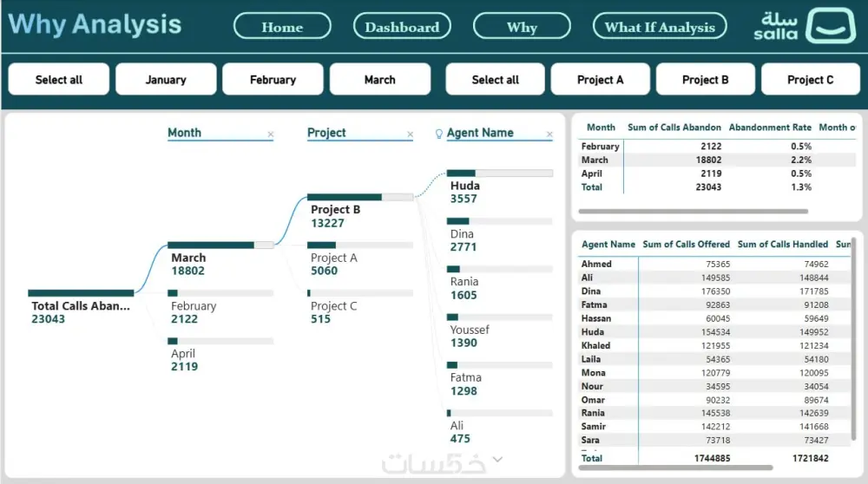868x484 pixels.
Task: Navigate to What If Analysis
Action: click(x=660, y=27)
